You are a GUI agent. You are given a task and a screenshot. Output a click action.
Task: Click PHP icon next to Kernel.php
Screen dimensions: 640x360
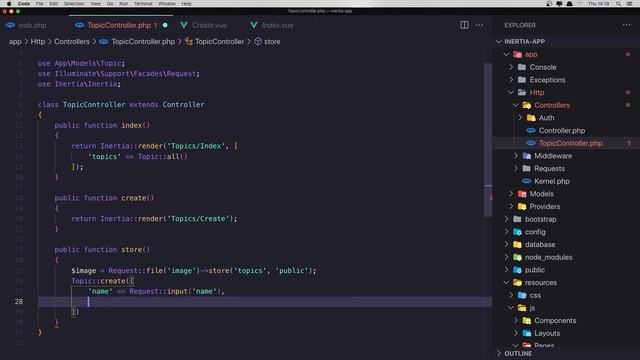527,181
